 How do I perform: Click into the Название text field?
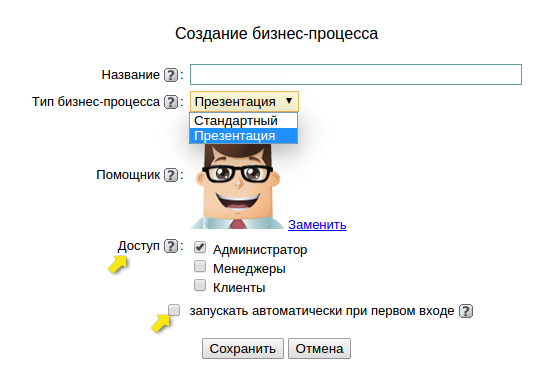click(x=356, y=74)
